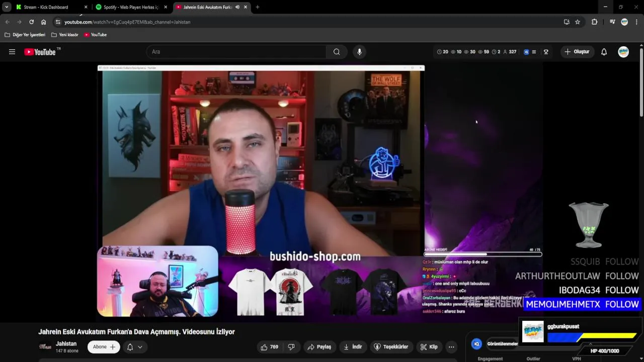Click the video title text
This screenshot has width=644, height=362.
136,332
